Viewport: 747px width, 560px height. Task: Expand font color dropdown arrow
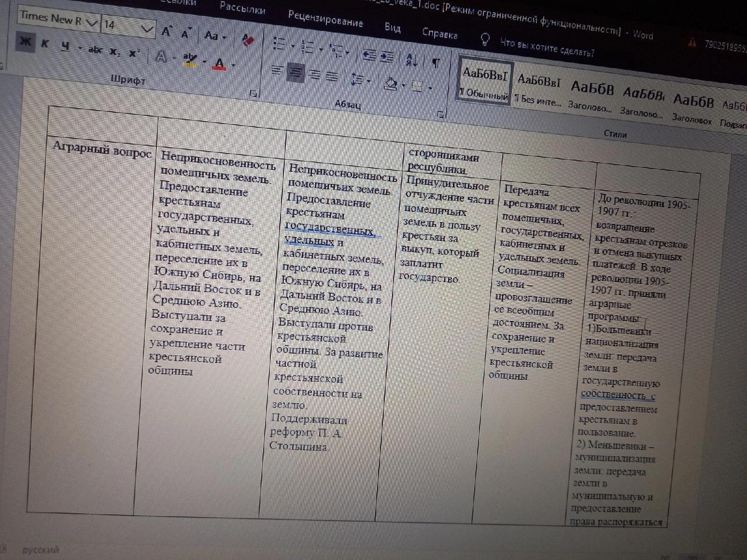click(x=233, y=65)
